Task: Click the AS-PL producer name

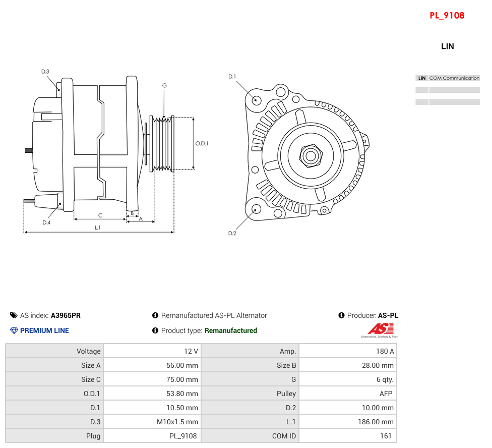Action: tap(388, 315)
